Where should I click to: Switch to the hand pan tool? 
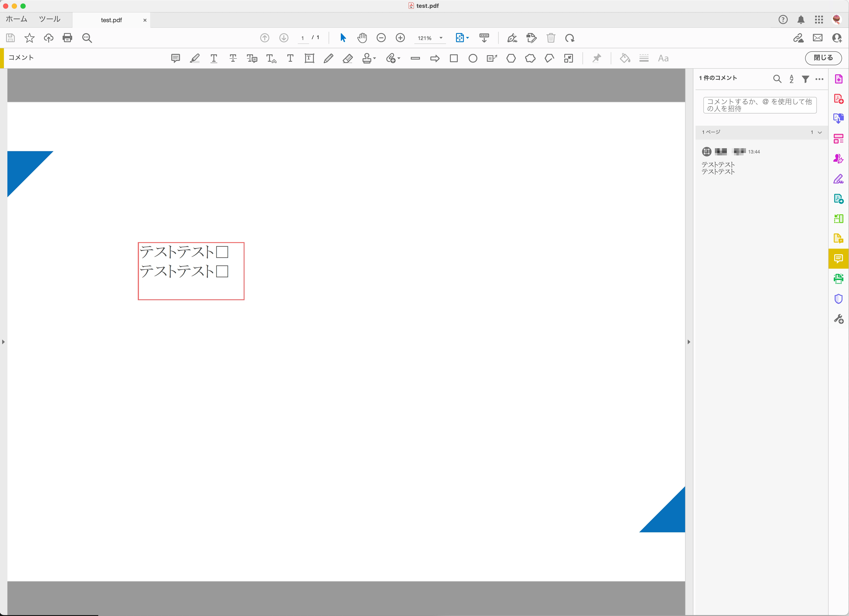(362, 38)
